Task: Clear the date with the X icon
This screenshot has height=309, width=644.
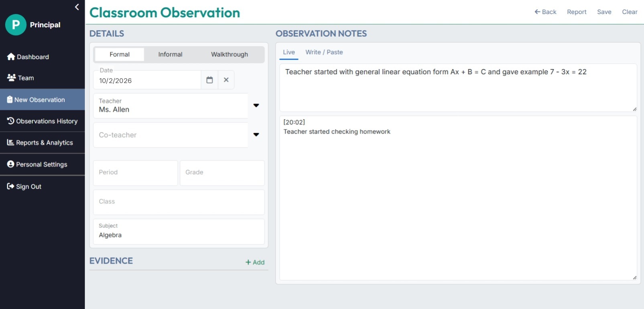Action: [226, 80]
